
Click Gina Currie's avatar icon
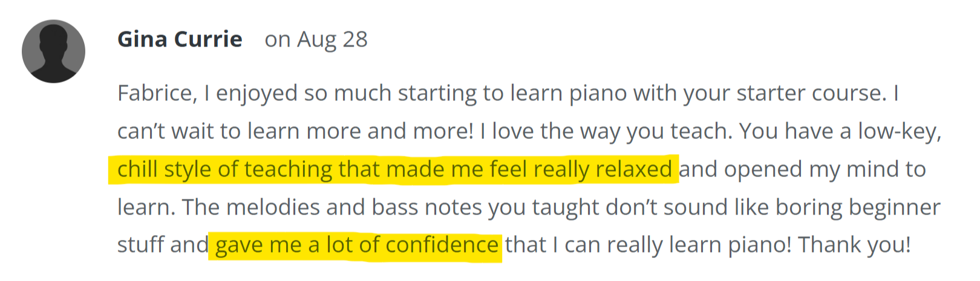coord(53,51)
